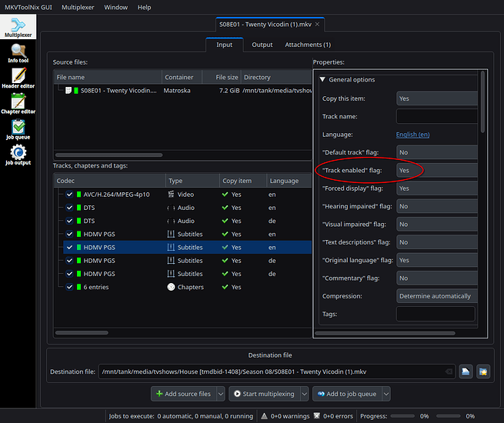Open the Compression dropdown
This screenshot has height=423, width=504.
(x=437, y=296)
